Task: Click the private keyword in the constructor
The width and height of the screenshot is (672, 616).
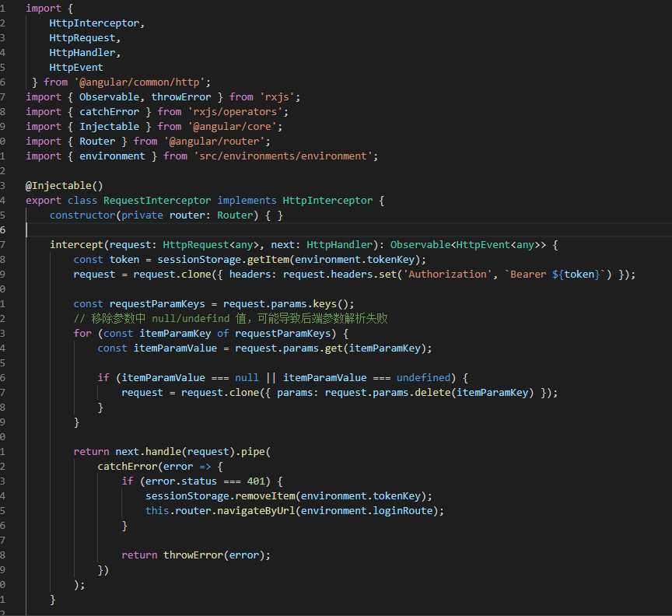Action: point(142,215)
